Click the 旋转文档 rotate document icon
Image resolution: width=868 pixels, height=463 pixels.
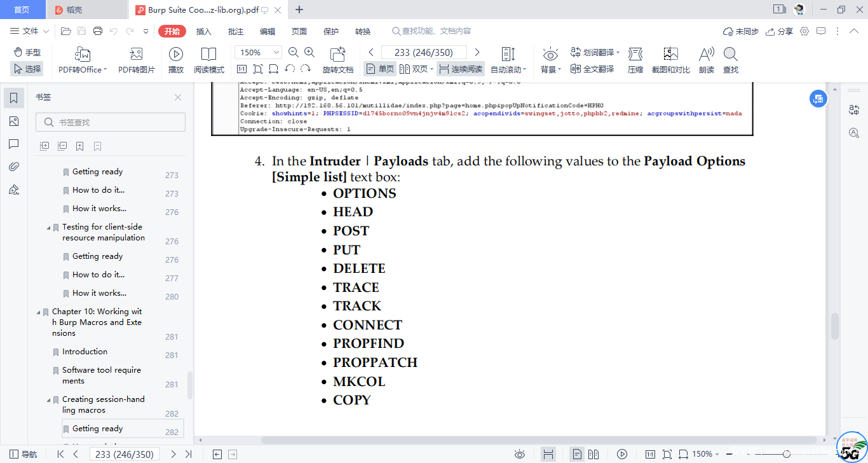tap(337, 55)
